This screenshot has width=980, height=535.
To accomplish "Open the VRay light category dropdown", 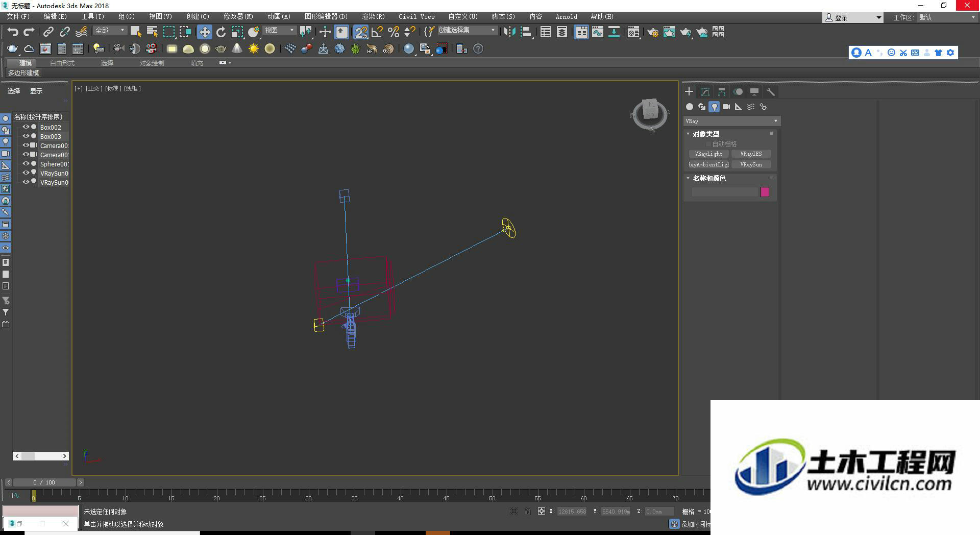I will [x=731, y=121].
